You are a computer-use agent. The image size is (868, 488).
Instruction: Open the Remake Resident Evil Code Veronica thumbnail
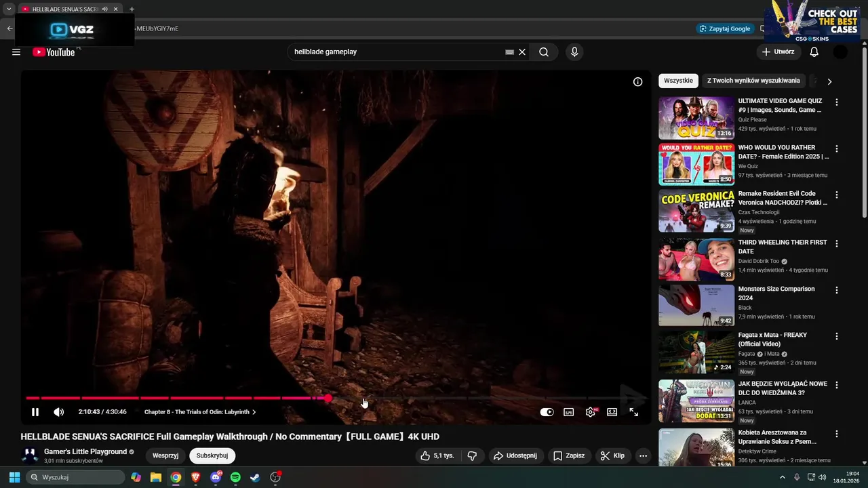(696, 211)
